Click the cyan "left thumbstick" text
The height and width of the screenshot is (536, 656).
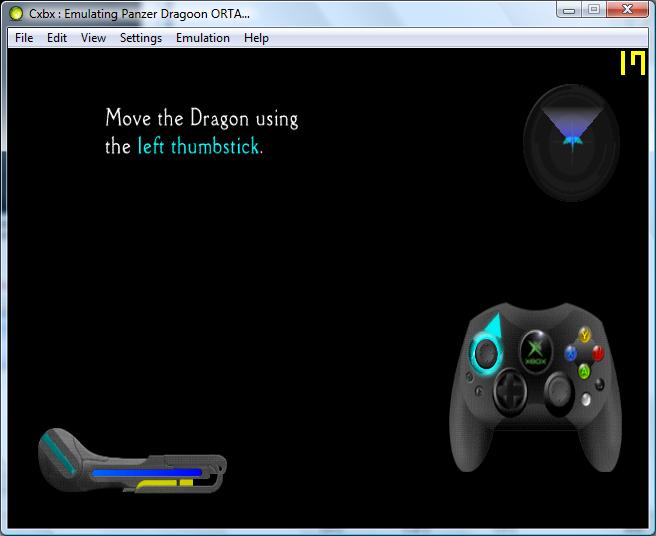[x=199, y=146]
